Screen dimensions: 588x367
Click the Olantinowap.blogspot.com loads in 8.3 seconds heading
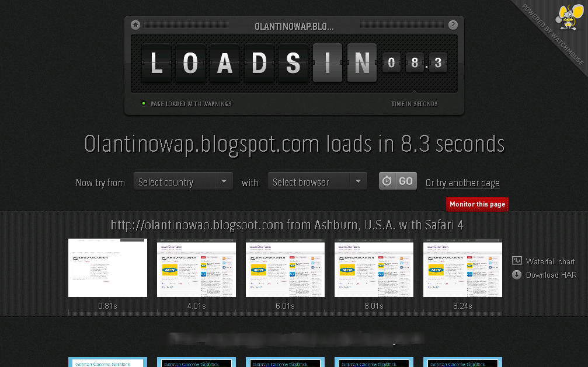(294, 144)
